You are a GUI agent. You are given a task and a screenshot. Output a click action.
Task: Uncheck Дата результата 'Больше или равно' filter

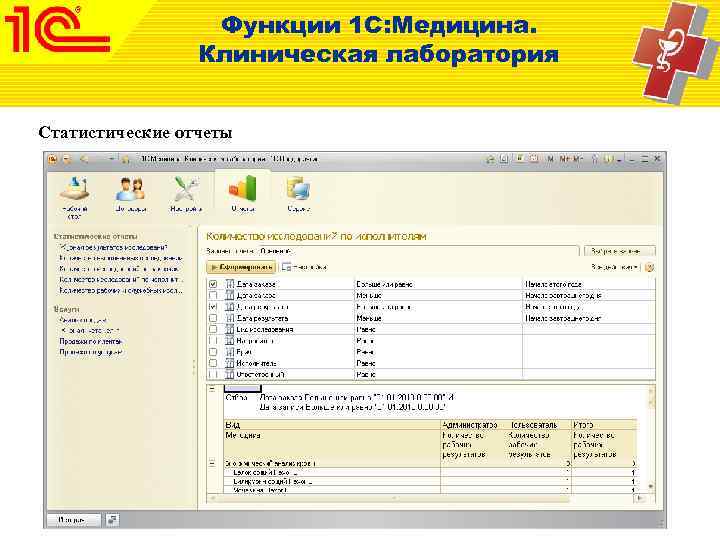click(213, 307)
